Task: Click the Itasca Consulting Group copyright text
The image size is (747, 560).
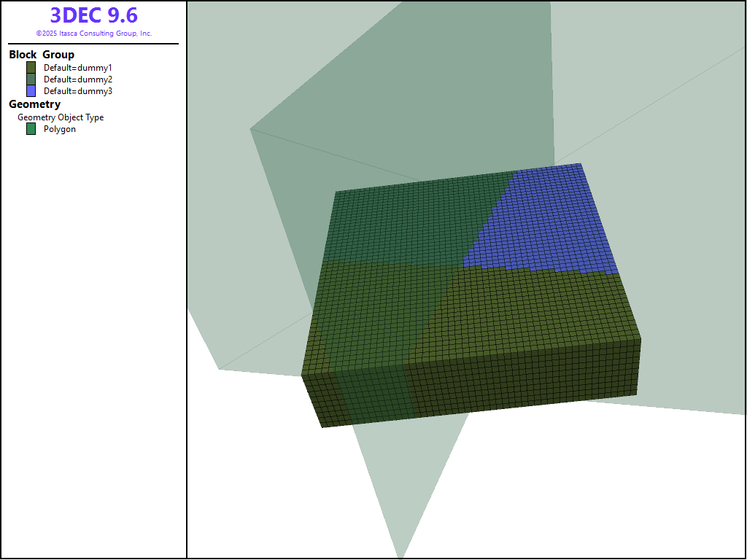Action: pos(93,34)
